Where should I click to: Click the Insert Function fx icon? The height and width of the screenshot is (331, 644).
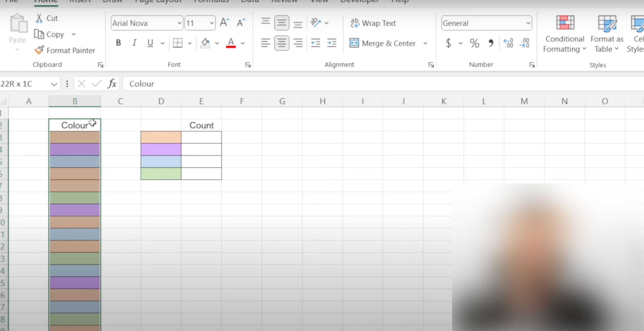[112, 84]
